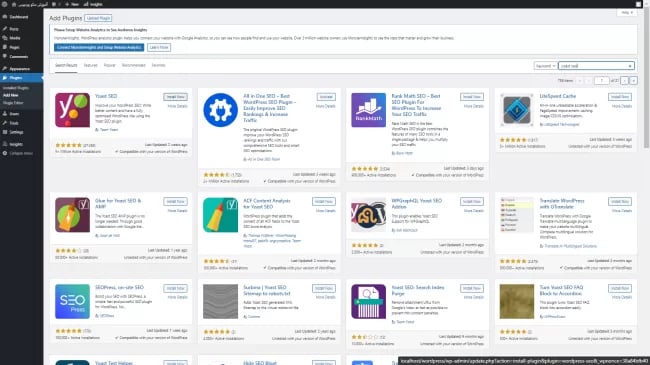Click the LiteSpeed Cache plugin logo

[x=517, y=110]
